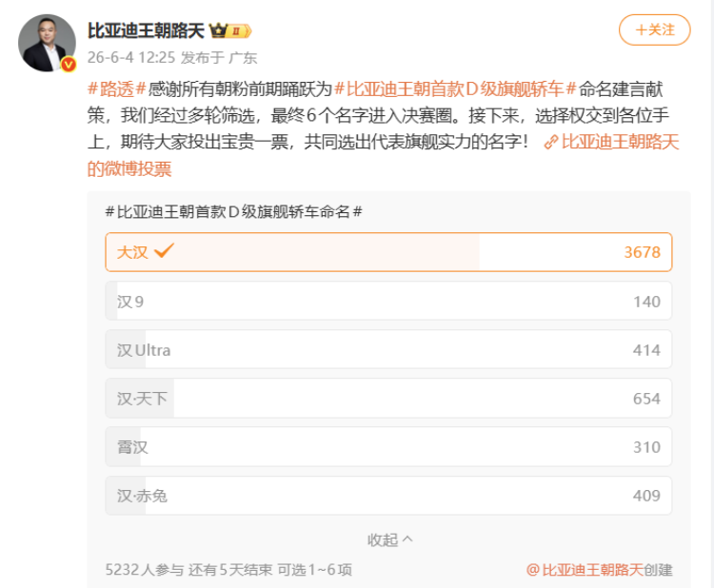Collapse the poll with 收起
The image size is (714, 588).
pos(389,539)
